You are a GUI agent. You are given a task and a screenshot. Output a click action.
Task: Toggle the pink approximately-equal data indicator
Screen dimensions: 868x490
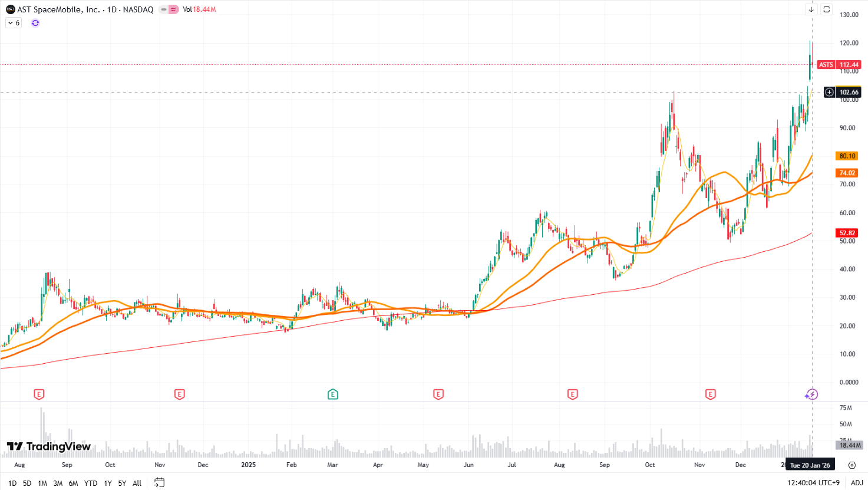tap(173, 9)
